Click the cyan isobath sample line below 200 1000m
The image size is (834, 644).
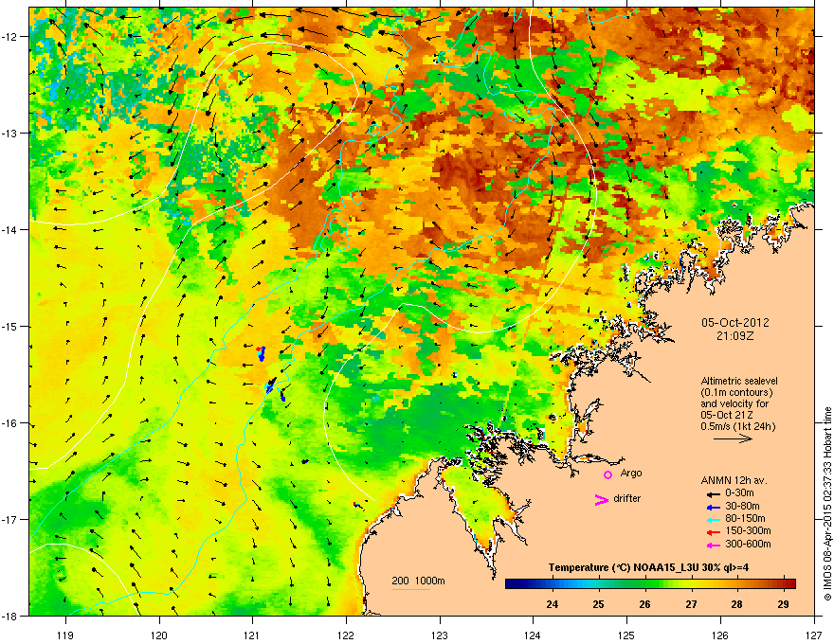pyautogui.click(x=410, y=590)
